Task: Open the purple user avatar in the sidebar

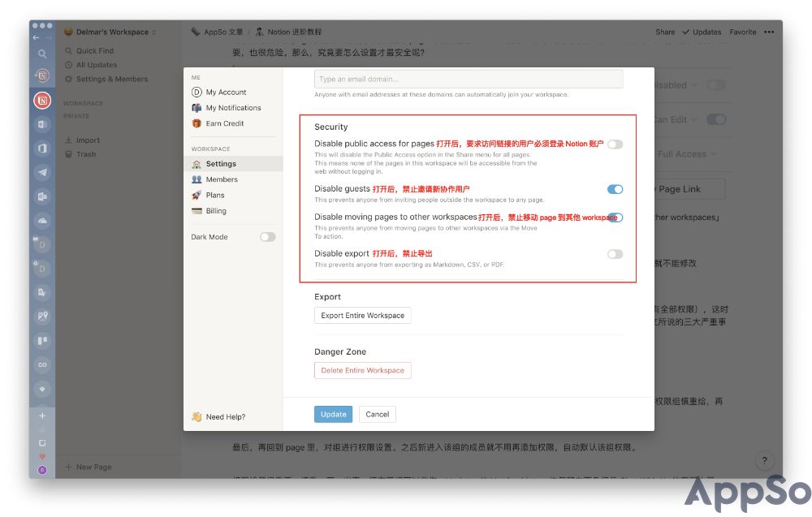Action: click(x=42, y=470)
